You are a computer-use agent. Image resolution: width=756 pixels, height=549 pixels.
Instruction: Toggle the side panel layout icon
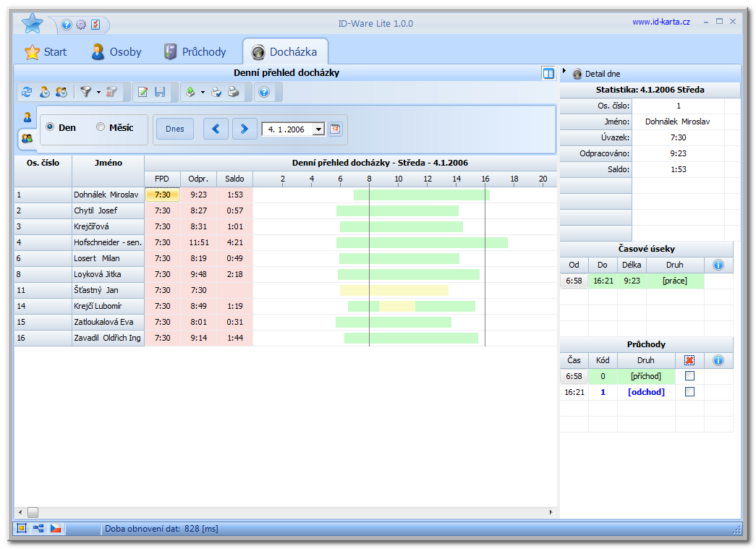[x=548, y=73]
